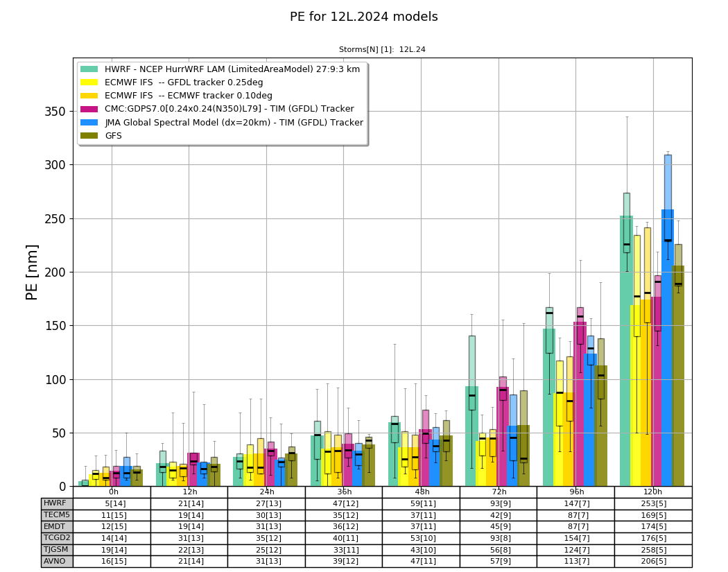This screenshot has height=572, width=728.
Task: Select the TJGSM row label
Action: click(x=57, y=550)
